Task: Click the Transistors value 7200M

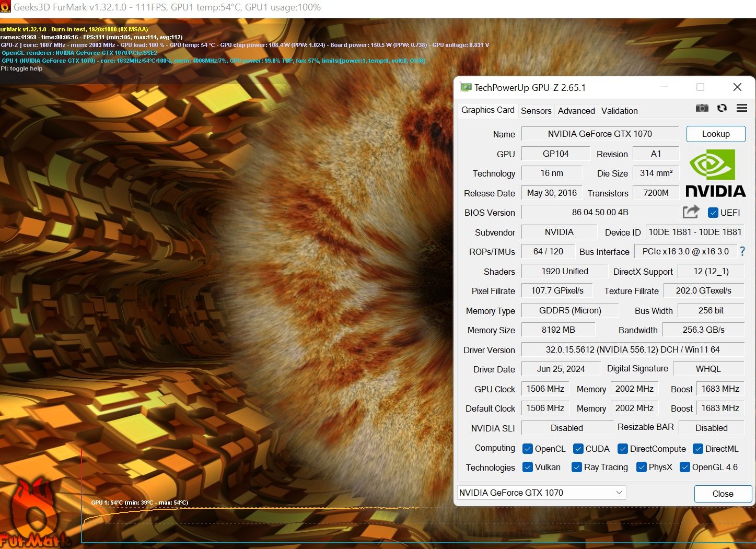Action: (x=656, y=193)
